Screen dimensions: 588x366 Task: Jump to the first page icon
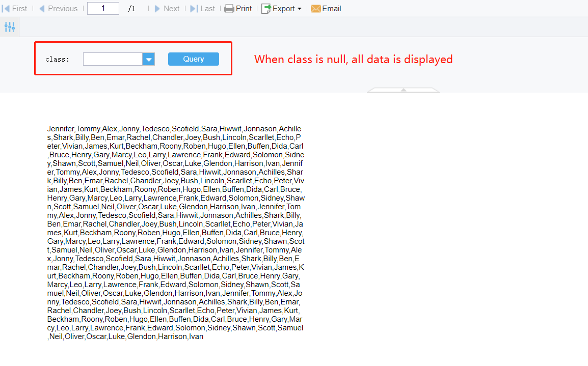(x=6, y=8)
